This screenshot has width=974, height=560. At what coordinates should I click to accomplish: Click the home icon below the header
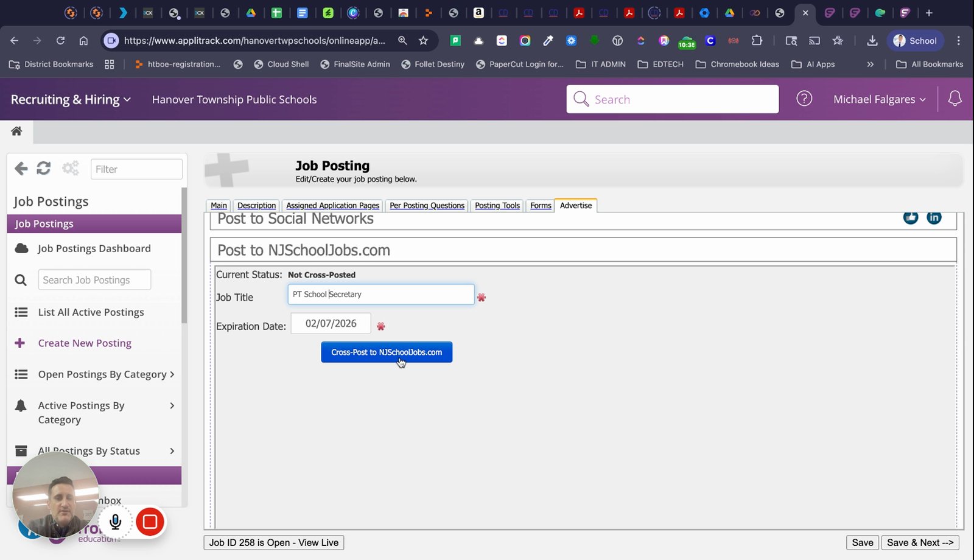(x=16, y=131)
